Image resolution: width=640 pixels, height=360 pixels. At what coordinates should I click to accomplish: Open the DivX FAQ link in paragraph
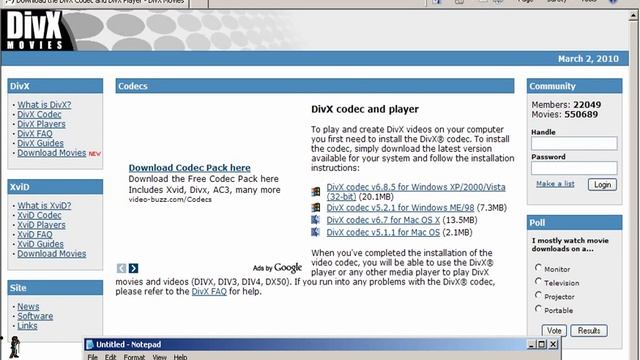[209, 291]
